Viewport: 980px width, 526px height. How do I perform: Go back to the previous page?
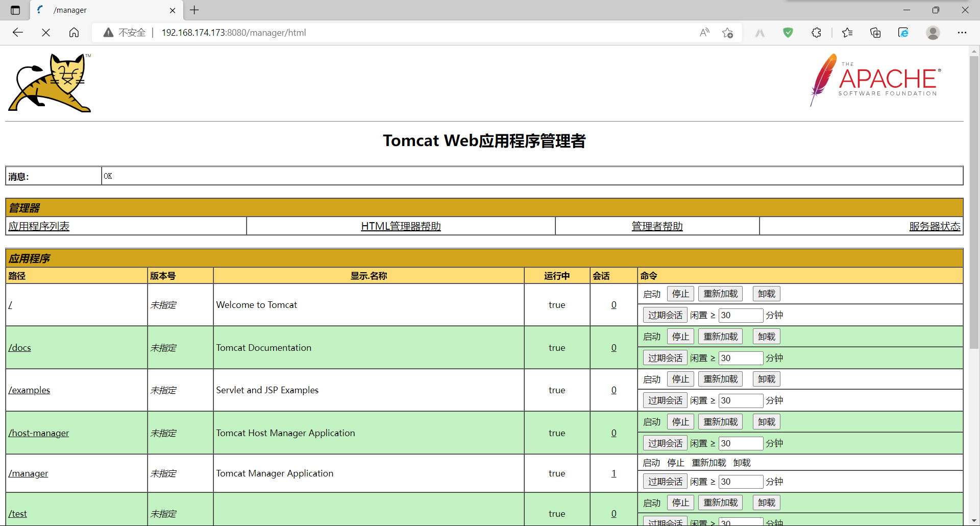(x=18, y=33)
